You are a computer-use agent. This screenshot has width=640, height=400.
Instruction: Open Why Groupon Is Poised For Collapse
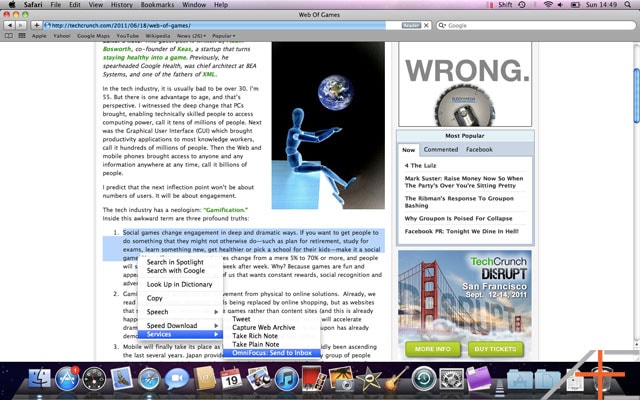pyautogui.click(x=458, y=218)
